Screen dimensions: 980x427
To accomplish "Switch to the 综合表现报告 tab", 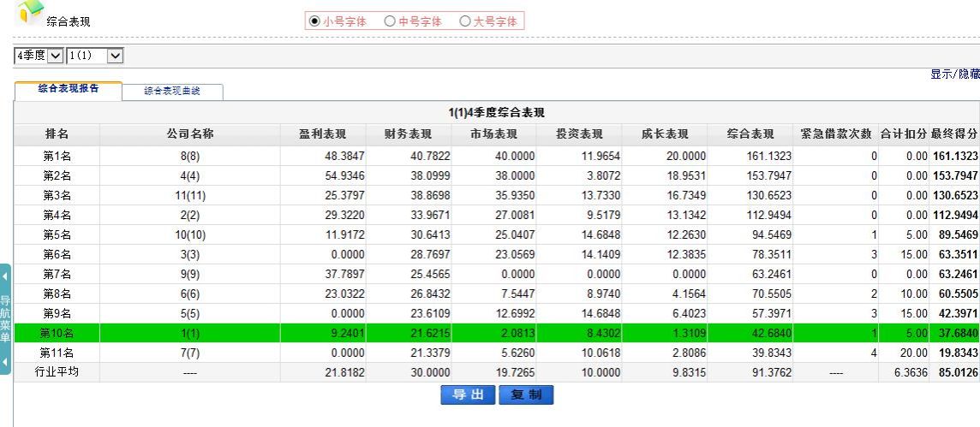I will pyautogui.click(x=68, y=88).
